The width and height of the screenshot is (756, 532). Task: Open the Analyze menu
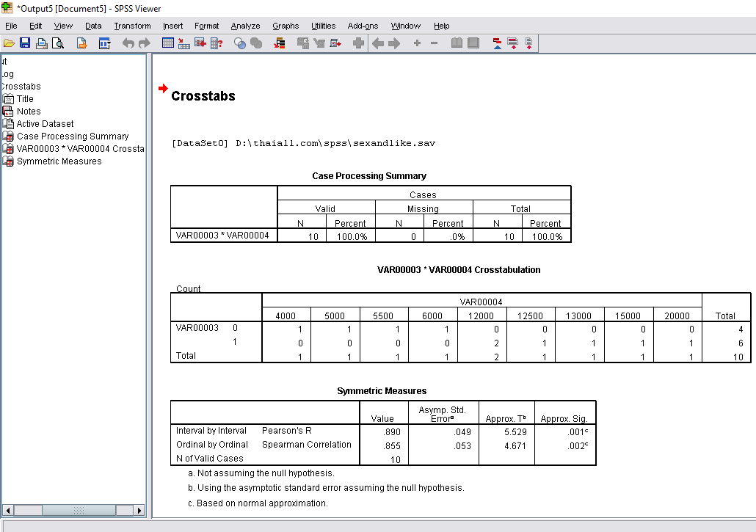(245, 26)
